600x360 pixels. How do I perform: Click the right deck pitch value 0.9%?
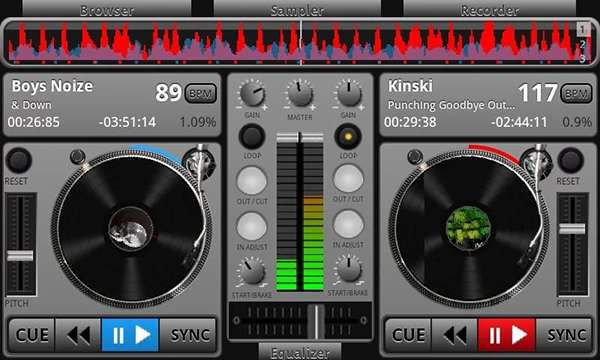(577, 122)
